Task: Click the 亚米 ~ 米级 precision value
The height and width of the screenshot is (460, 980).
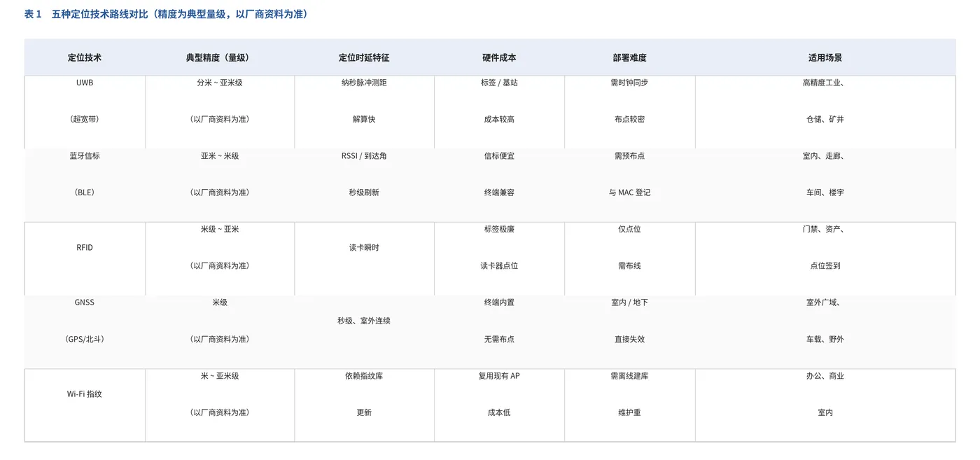Action: pyautogui.click(x=220, y=156)
